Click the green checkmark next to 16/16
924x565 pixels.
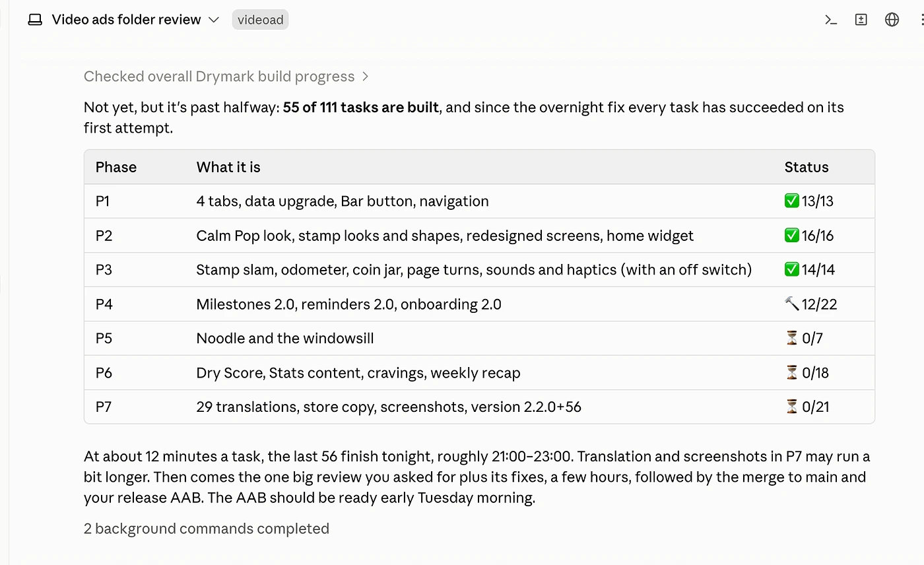tap(792, 235)
